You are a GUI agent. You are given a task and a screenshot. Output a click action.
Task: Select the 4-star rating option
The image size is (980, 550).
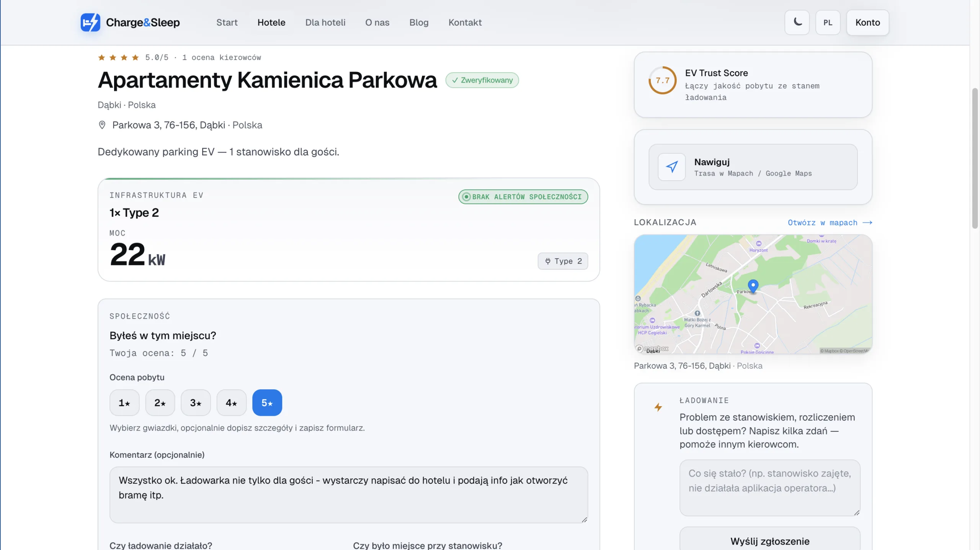pos(231,403)
